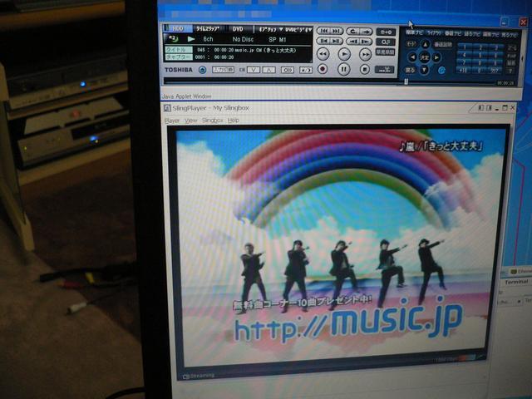Click the 早見早聞 quick playback button
This screenshot has width=532, height=399.
click(x=385, y=52)
